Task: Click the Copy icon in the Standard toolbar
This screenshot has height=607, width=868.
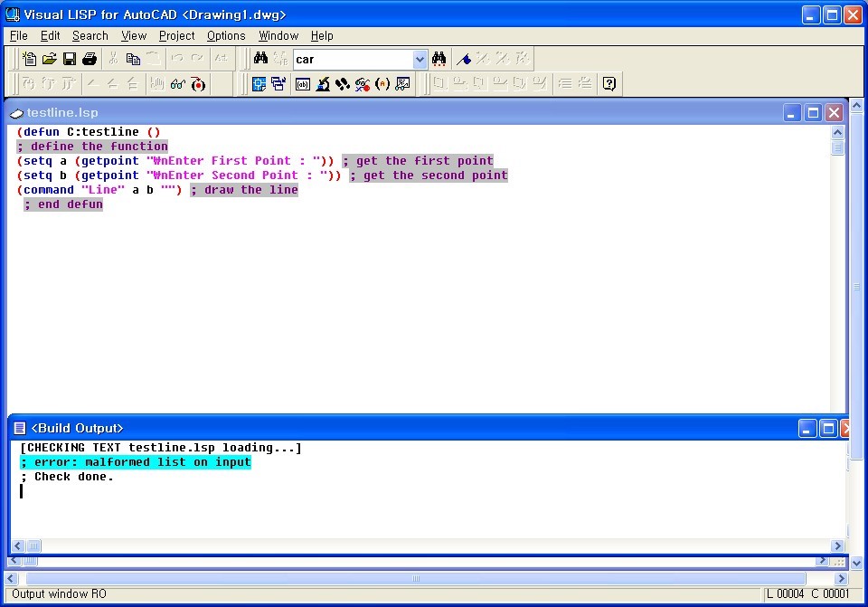Action: pyautogui.click(x=133, y=58)
